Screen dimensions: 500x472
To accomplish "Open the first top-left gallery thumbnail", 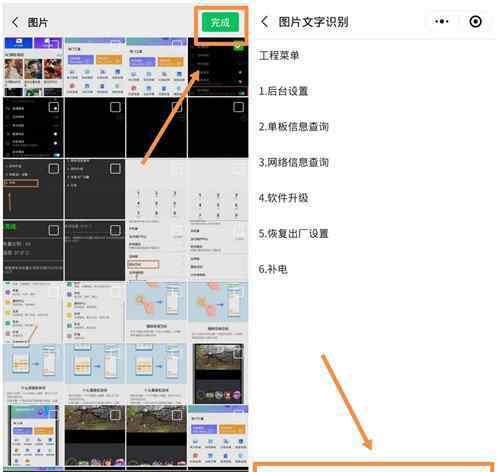I will (x=33, y=67).
